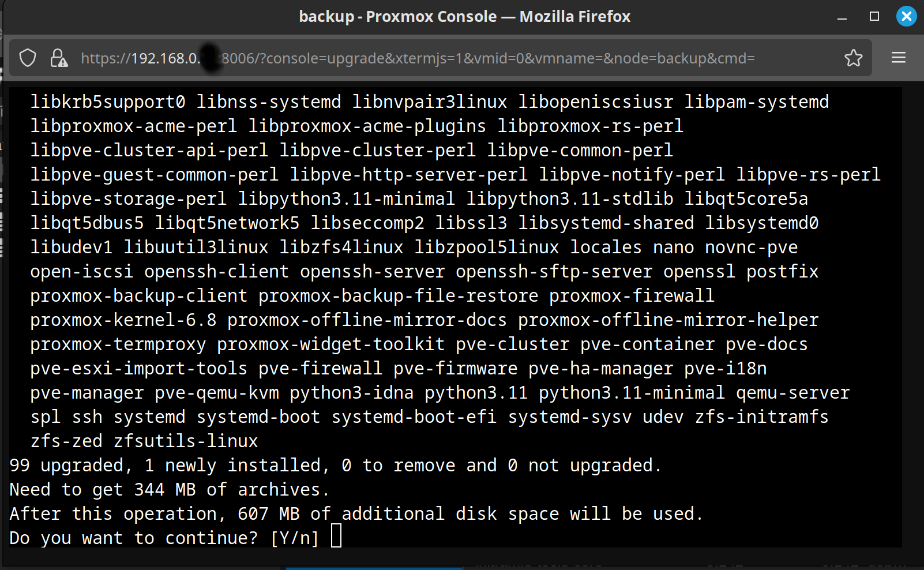
Task: Focus the URL address bar text
Action: tap(418, 58)
